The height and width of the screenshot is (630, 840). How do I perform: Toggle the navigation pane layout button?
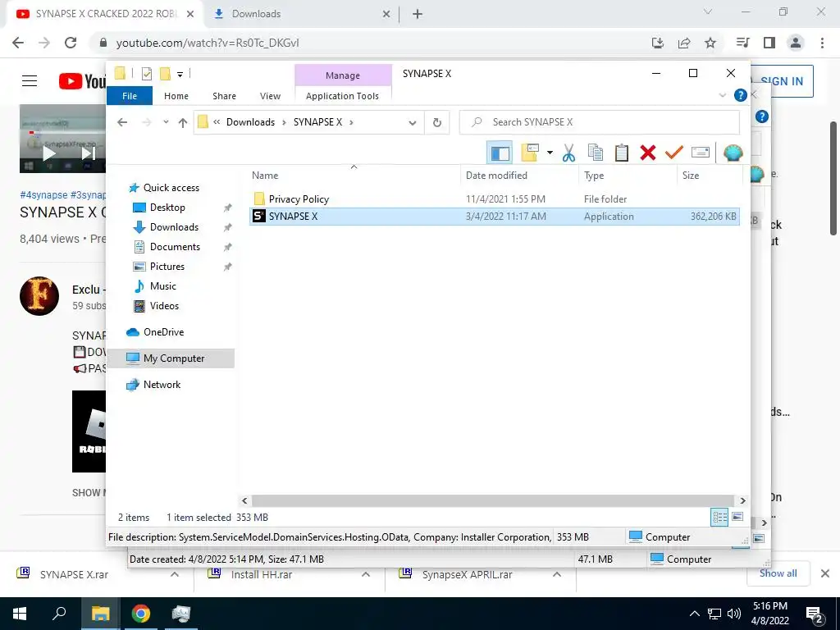pos(500,153)
